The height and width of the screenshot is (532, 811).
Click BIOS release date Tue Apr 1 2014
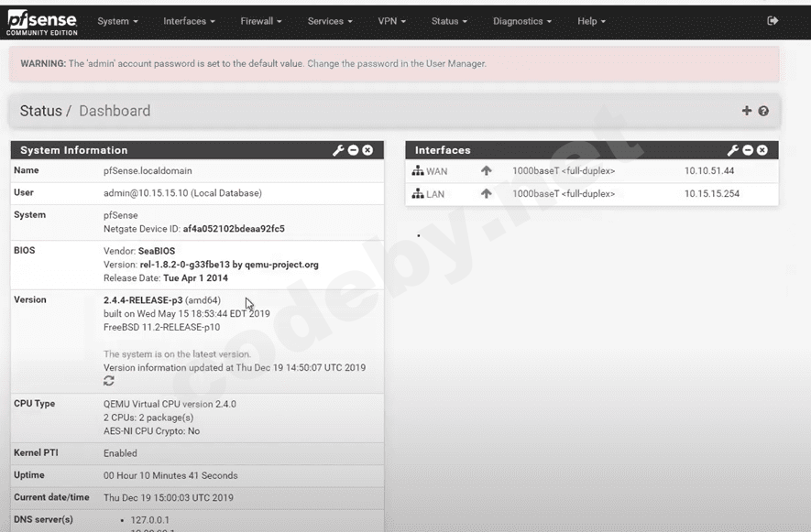pos(195,277)
